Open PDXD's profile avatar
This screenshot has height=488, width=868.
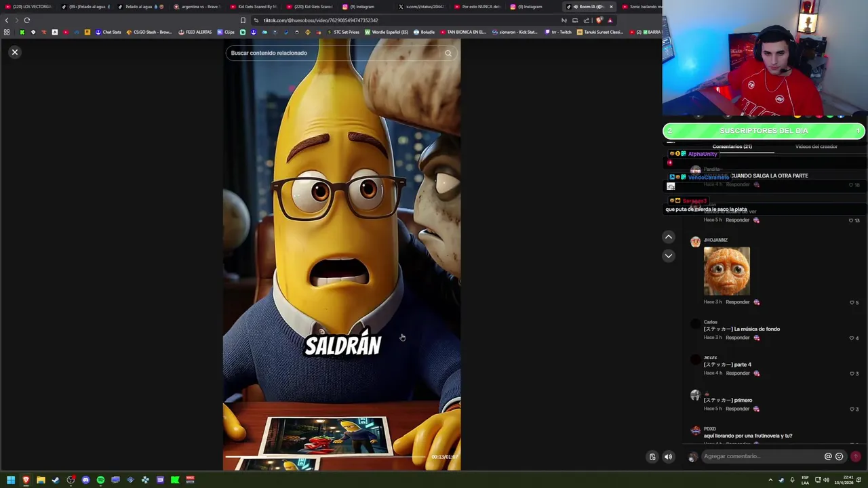pos(695,431)
